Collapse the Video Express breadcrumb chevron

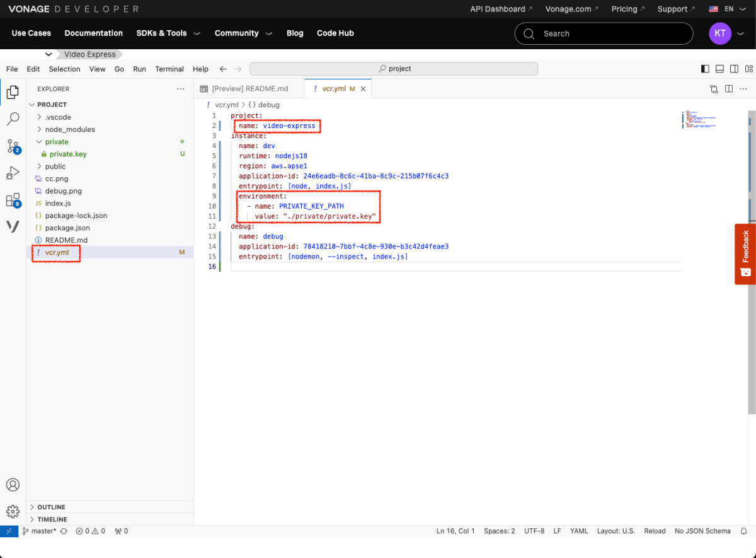(49, 54)
